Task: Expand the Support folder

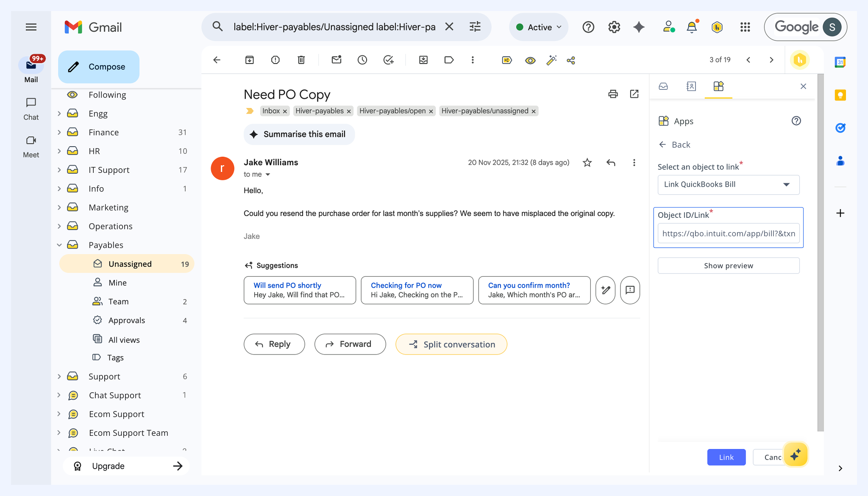Action: coord(59,377)
